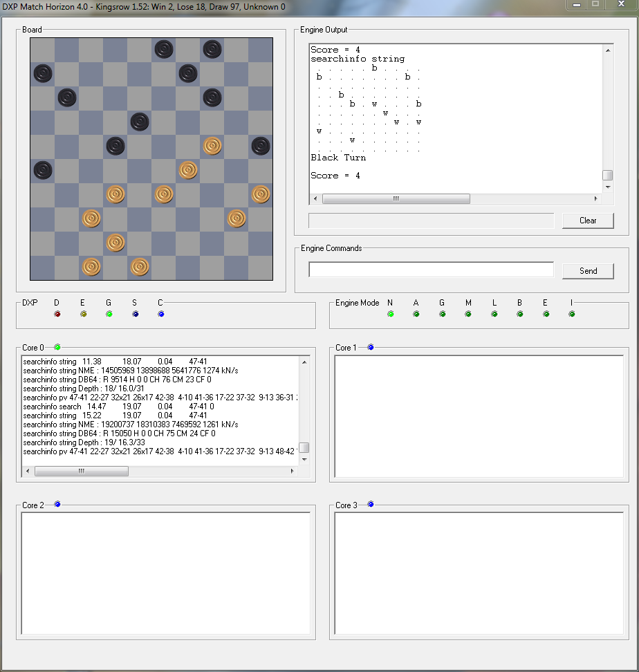
Task: Click the blue C indicator in DXP
Action: [161, 314]
